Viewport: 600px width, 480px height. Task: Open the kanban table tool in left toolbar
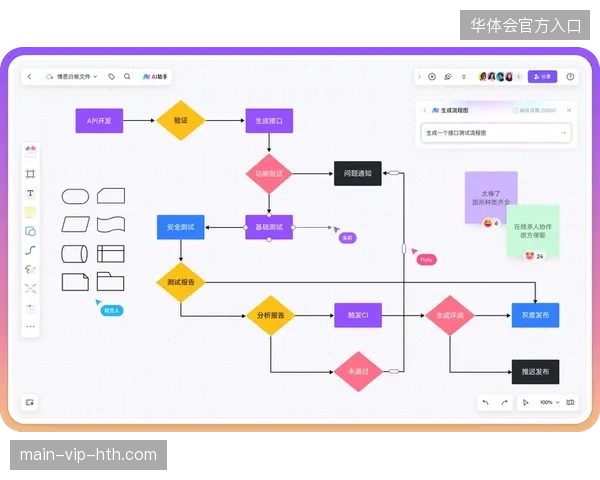click(x=30, y=307)
